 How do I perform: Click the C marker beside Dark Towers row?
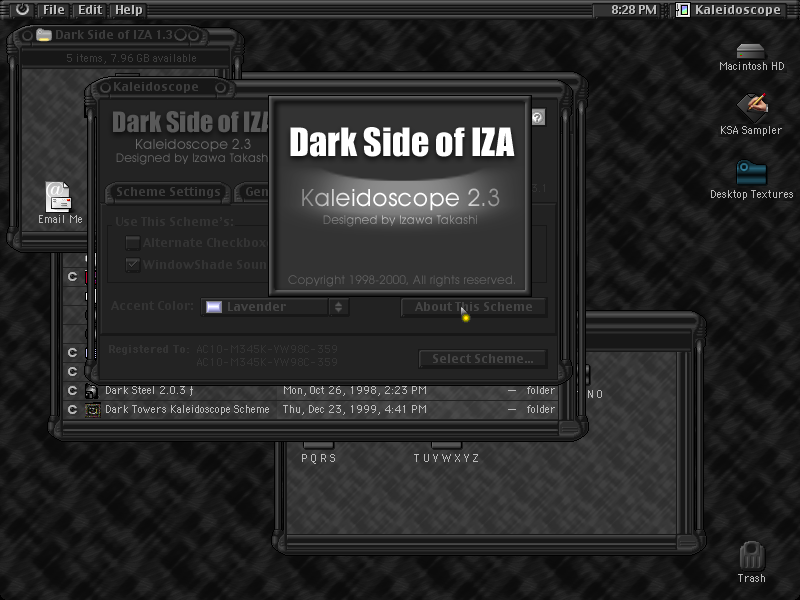coord(72,410)
